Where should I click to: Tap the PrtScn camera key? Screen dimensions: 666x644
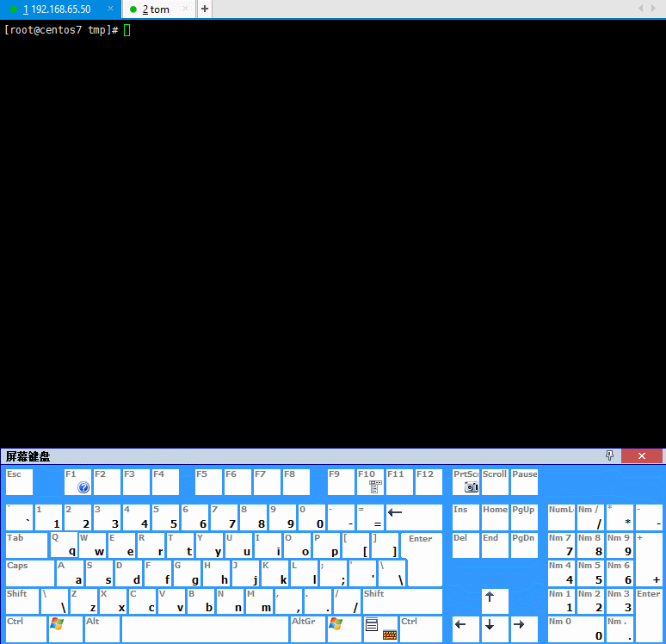pos(466,482)
